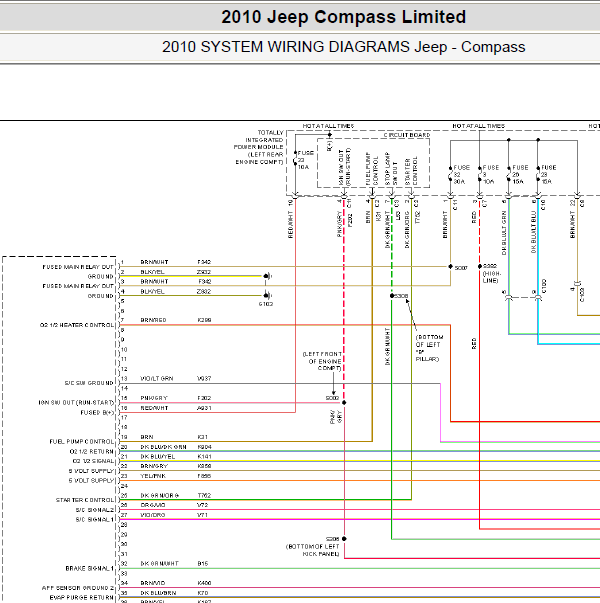Click the "O2 1/2 HEATER CONTROL" pin label
This screenshot has width=600, height=603.
pyautogui.click(x=77, y=325)
